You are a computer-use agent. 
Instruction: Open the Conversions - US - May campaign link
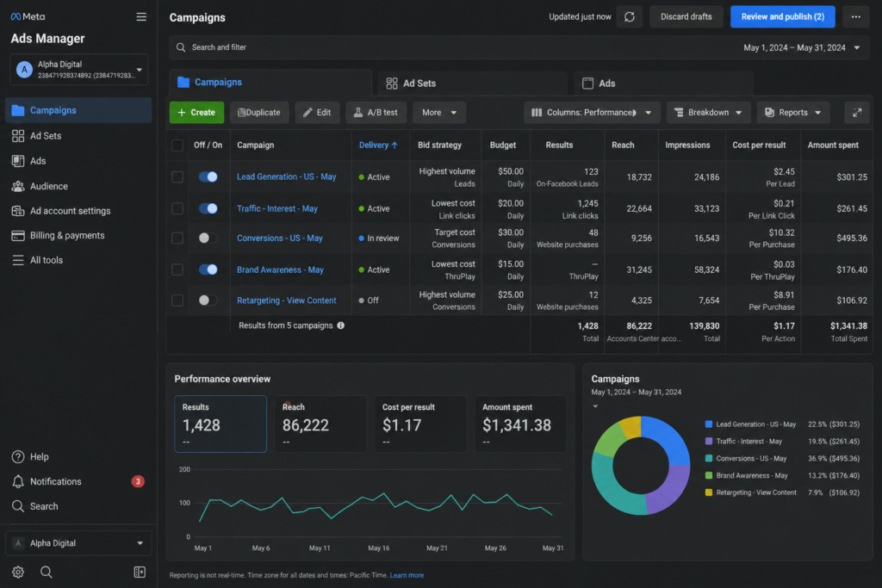coord(280,238)
